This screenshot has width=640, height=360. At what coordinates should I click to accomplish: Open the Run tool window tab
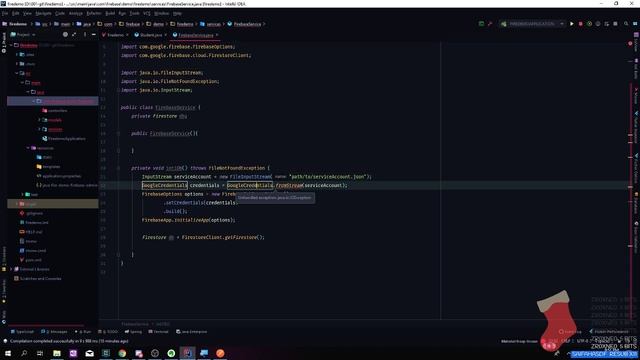tap(83, 332)
